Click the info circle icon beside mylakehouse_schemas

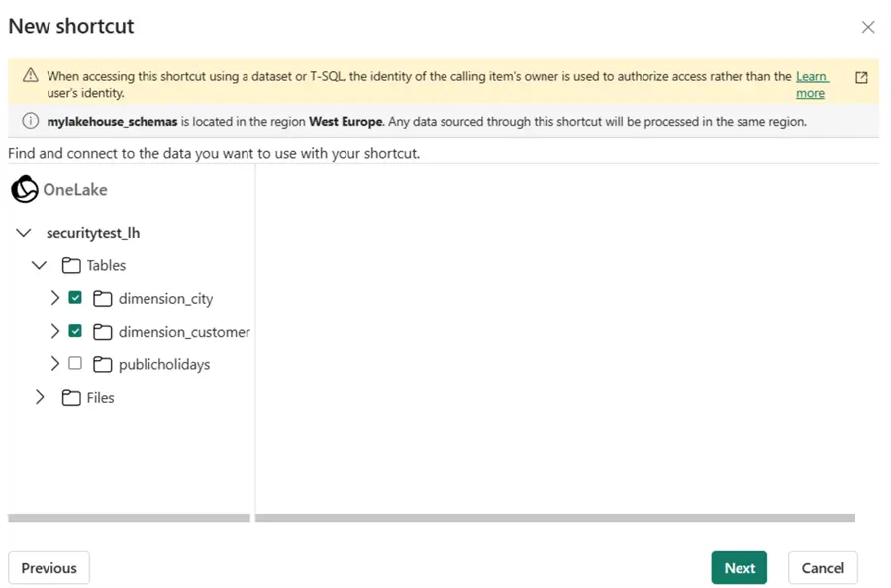(30, 121)
